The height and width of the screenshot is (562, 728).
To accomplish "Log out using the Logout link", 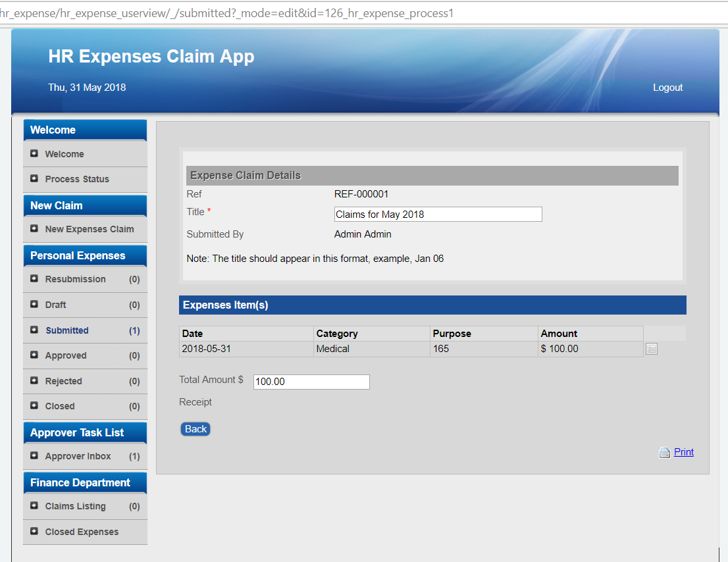I will (x=667, y=88).
